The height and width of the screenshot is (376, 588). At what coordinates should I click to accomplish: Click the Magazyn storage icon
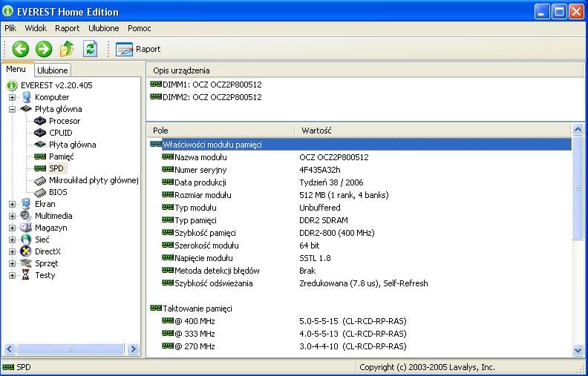(x=26, y=228)
